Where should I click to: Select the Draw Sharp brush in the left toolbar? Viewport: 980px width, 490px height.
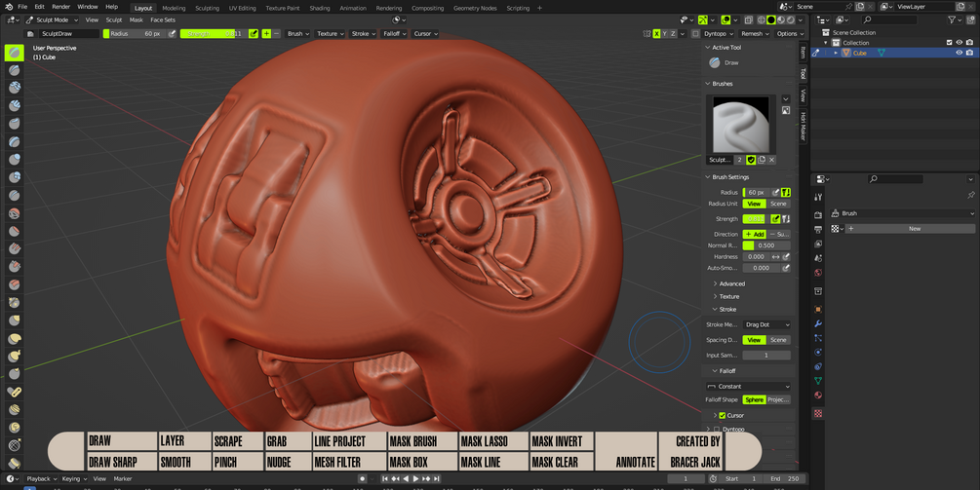(14, 70)
